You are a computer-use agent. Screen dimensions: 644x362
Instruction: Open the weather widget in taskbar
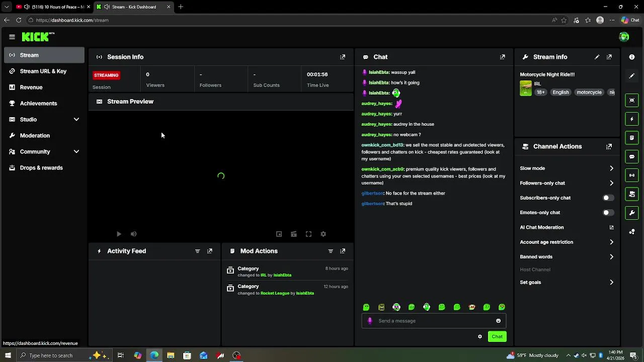[532, 355]
